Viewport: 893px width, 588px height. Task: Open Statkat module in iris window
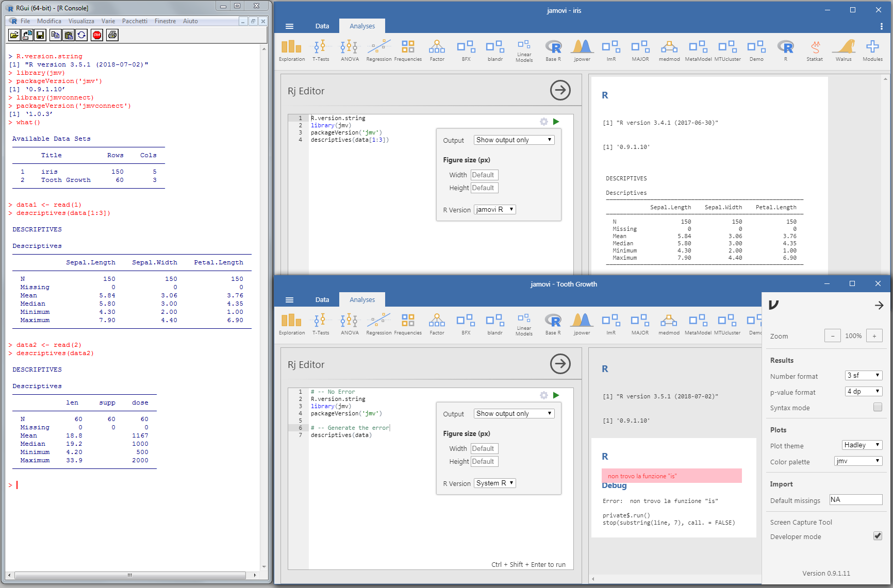815,51
